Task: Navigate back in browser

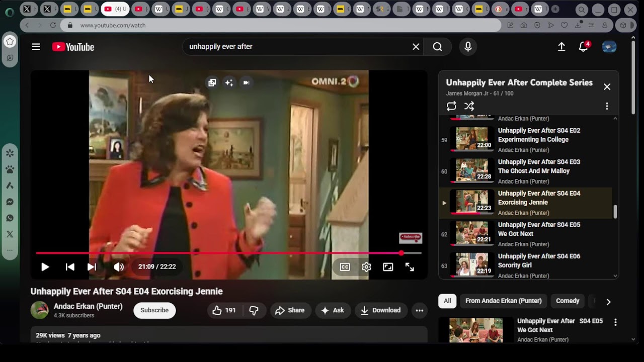Action: click(27, 25)
